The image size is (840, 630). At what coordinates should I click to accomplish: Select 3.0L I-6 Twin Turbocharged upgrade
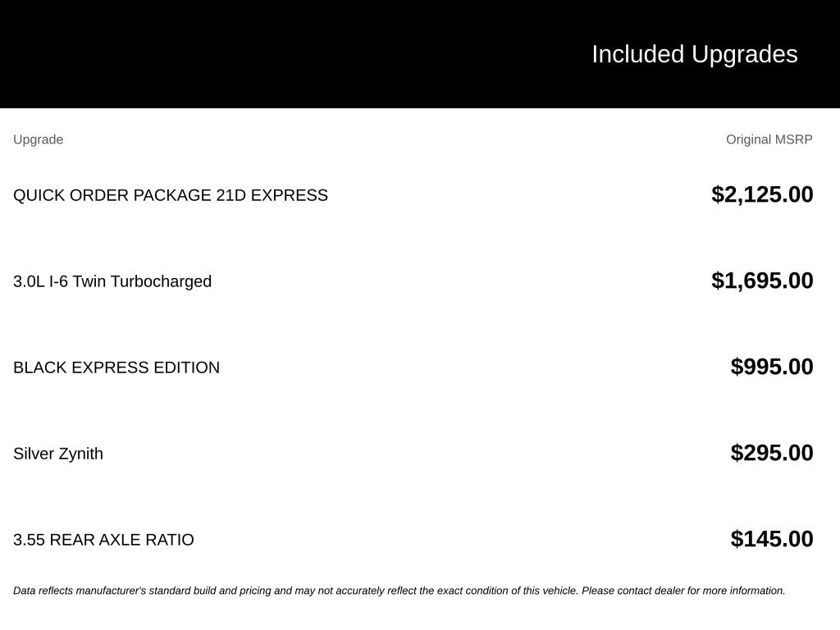tap(112, 281)
